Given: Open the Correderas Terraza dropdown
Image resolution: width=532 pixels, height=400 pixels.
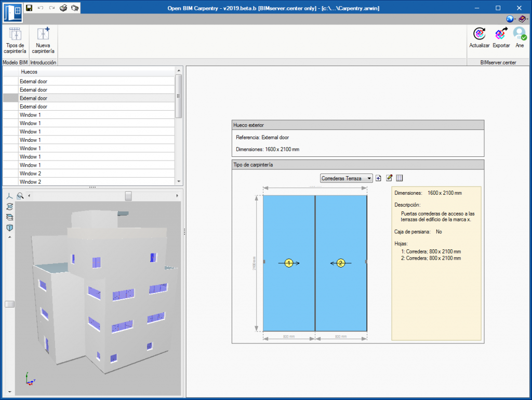Looking at the screenshot, I should tap(346, 178).
